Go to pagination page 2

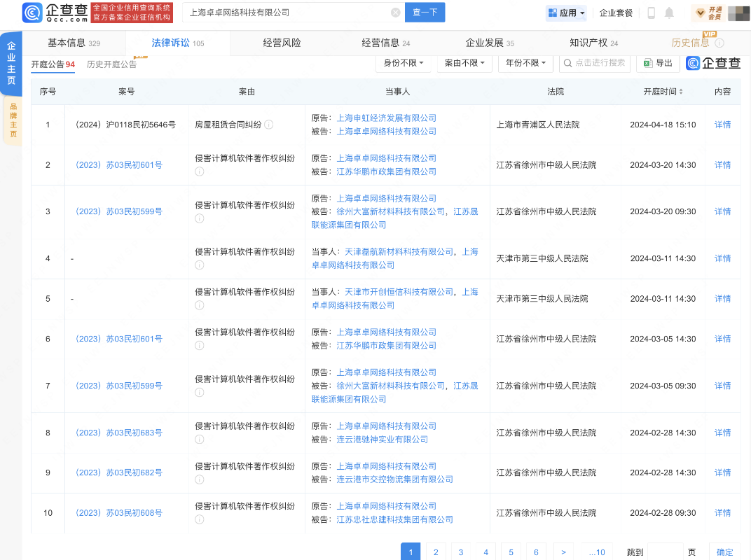tap(436, 552)
